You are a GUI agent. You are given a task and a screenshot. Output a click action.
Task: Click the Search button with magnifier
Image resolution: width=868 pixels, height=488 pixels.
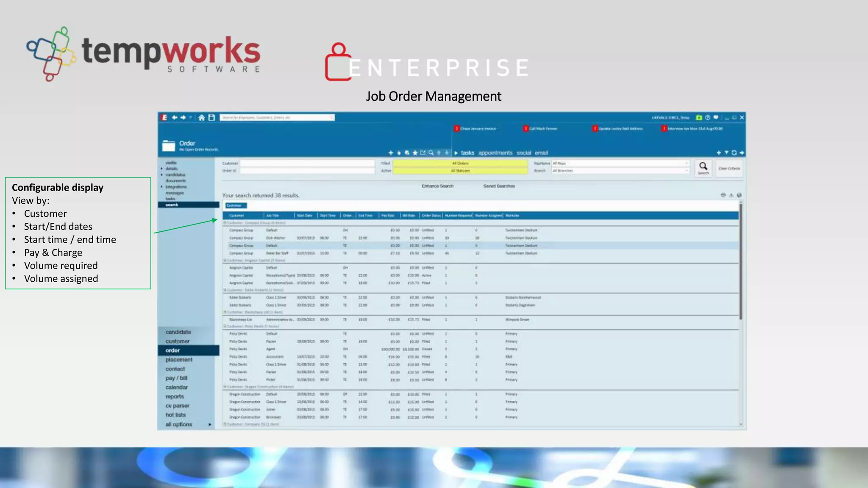click(703, 168)
